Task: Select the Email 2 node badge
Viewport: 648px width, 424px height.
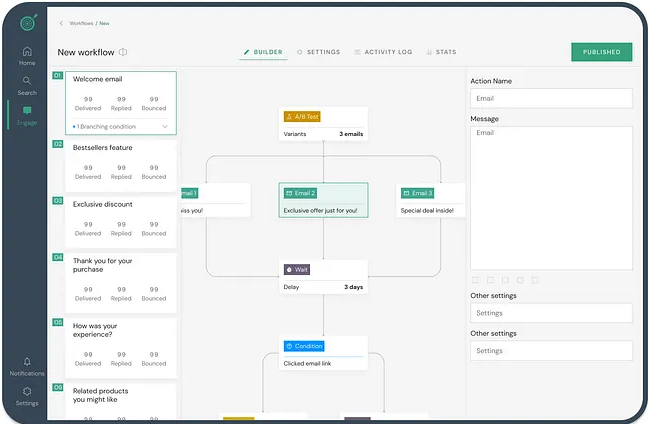Action: pos(300,193)
